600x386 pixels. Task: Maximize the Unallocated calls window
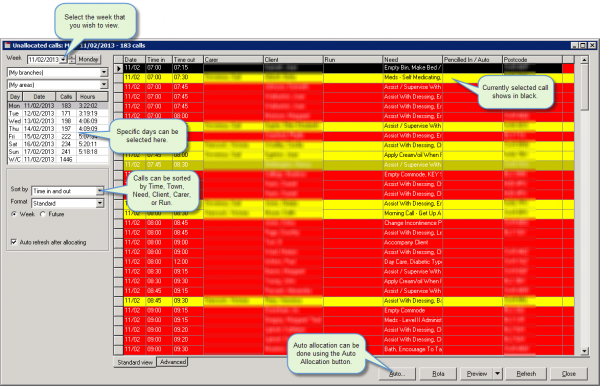pyautogui.click(x=583, y=45)
